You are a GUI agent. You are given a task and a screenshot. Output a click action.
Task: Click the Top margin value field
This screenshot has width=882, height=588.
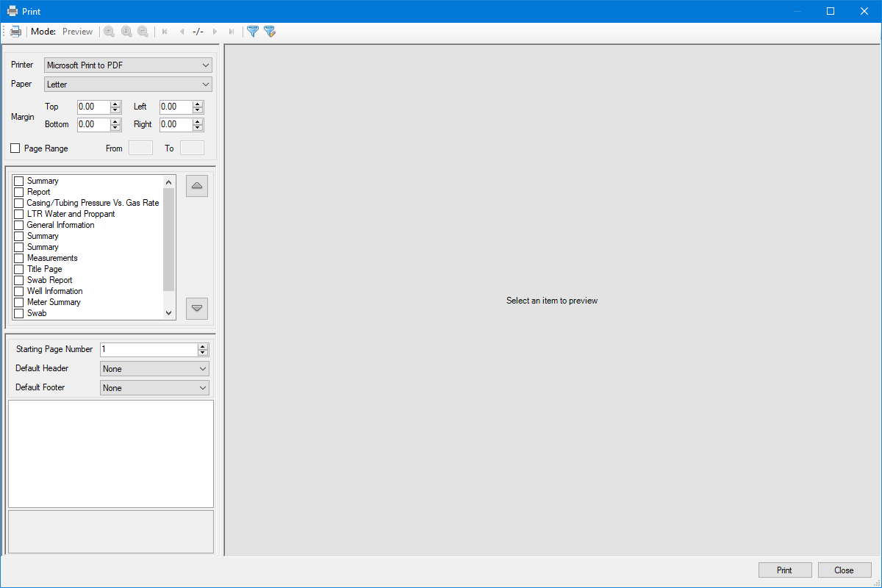93,107
